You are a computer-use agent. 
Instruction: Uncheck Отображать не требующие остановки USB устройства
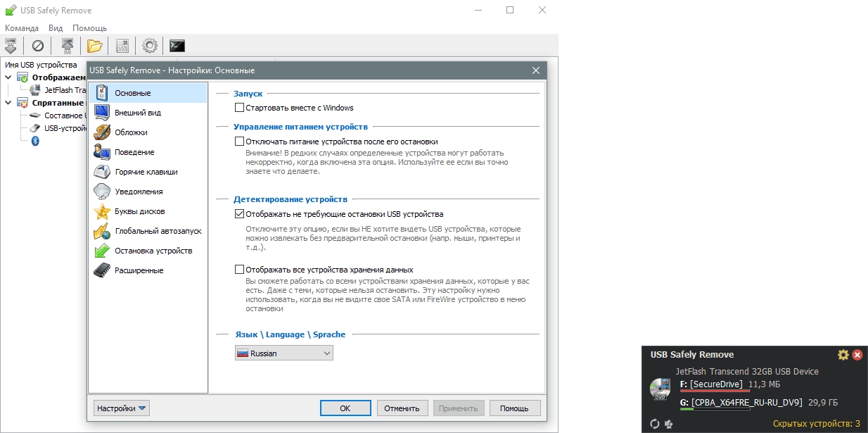pos(239,214)
